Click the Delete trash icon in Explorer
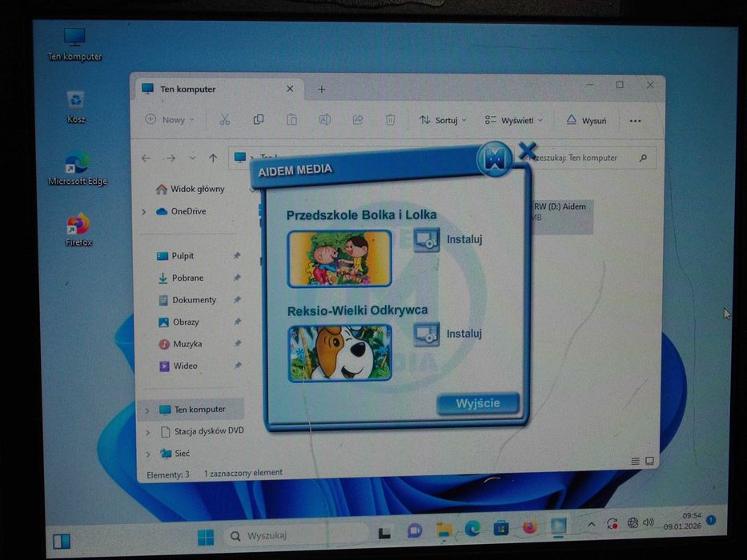 pyautogui.click(x=390, y=120)
